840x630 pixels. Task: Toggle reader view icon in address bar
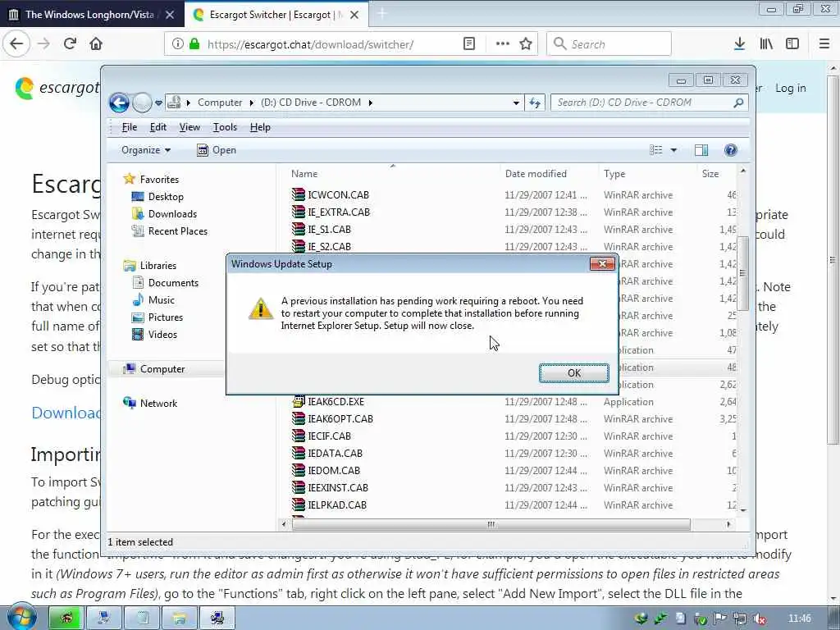tap(468, 44)
